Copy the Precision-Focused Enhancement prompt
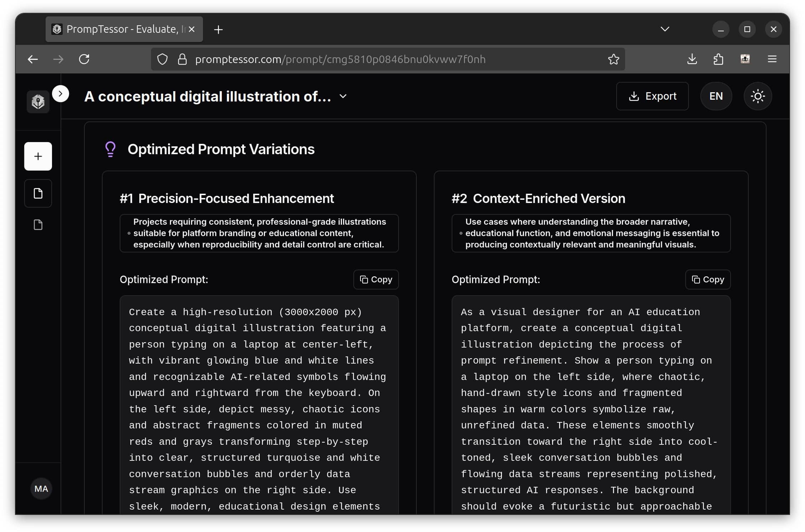The image size is (805, 532). click(x=376, y=280)
